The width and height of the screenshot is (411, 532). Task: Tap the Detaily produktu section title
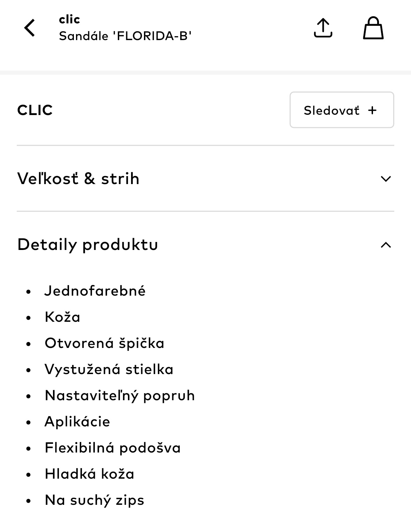88,244
